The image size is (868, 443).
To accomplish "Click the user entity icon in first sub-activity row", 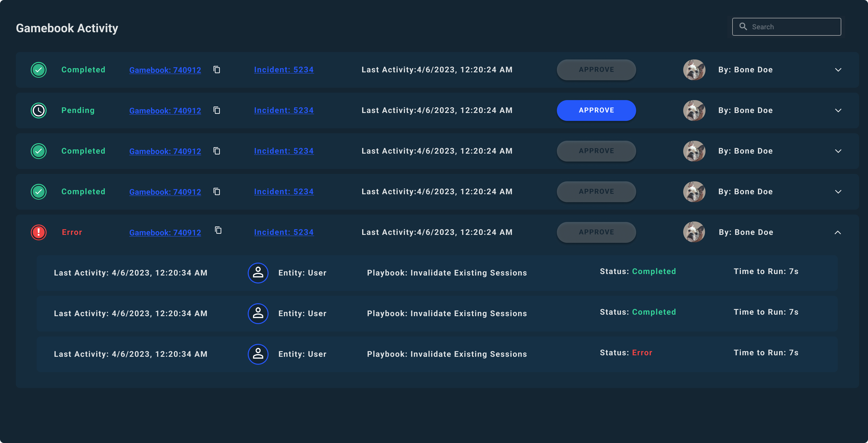I will click(258, 273).
